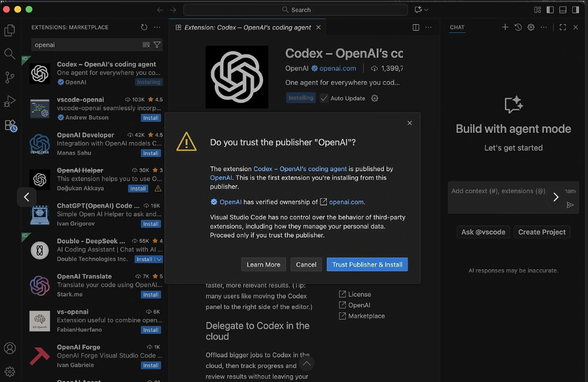Open the Extensions view icon

(x=10, y=125)
